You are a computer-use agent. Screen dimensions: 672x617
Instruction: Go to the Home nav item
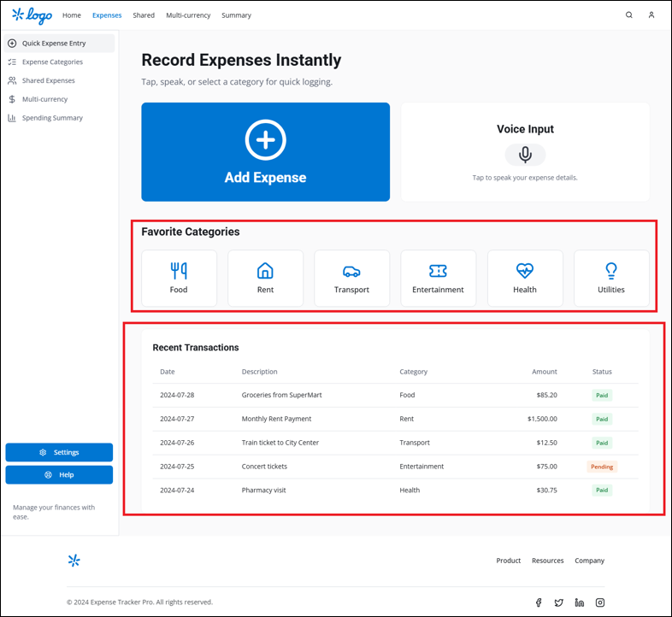(72, 15)
